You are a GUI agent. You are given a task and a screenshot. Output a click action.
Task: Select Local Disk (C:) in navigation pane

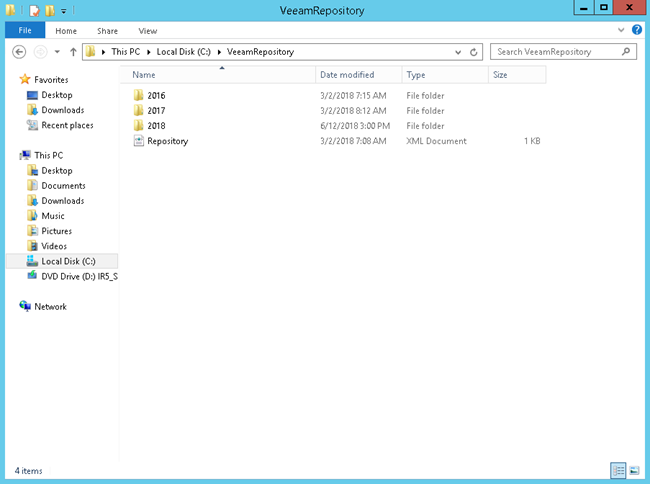tap(62, 261)
